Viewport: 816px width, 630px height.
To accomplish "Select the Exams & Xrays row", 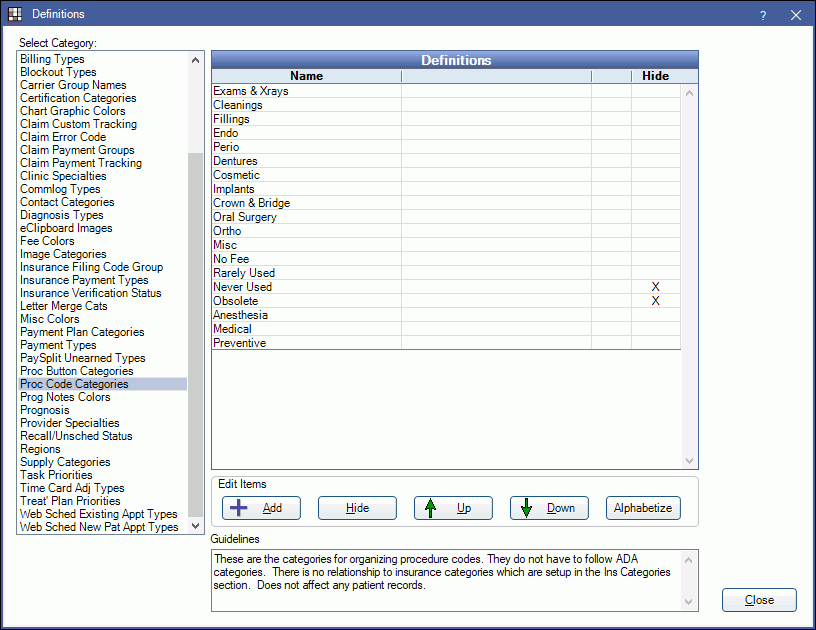I will pos(300,91).
